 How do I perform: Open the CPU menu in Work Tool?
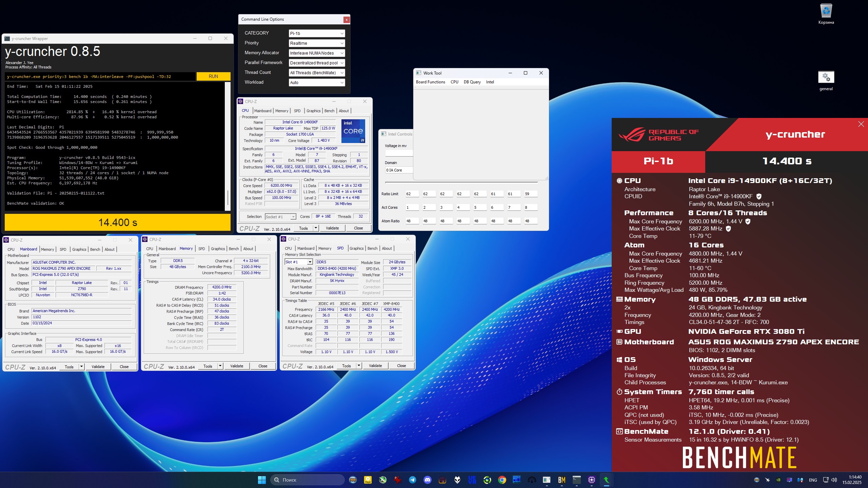coord(454,82)
